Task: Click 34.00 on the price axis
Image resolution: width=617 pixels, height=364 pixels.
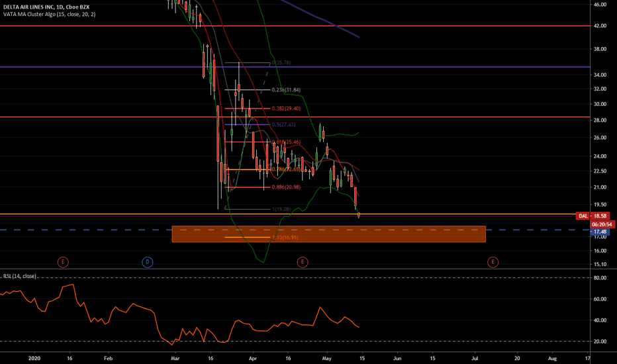Action: tap(600, 75)
